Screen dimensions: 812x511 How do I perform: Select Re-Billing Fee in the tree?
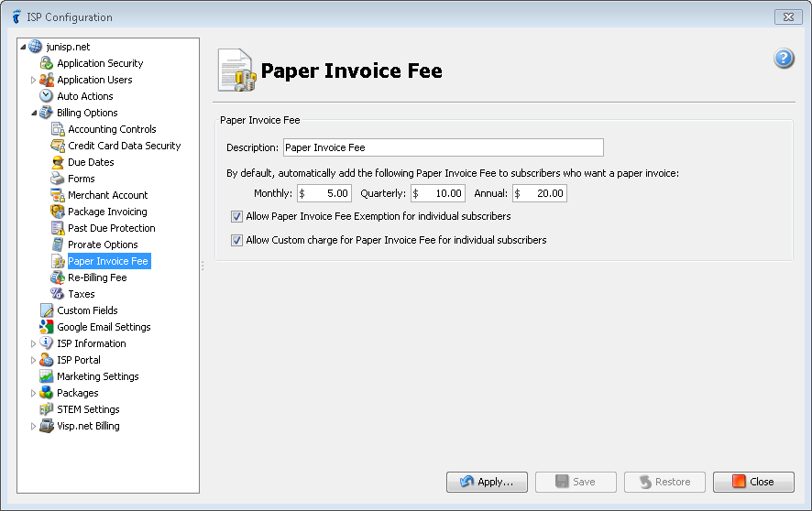(x=97, y=277)
